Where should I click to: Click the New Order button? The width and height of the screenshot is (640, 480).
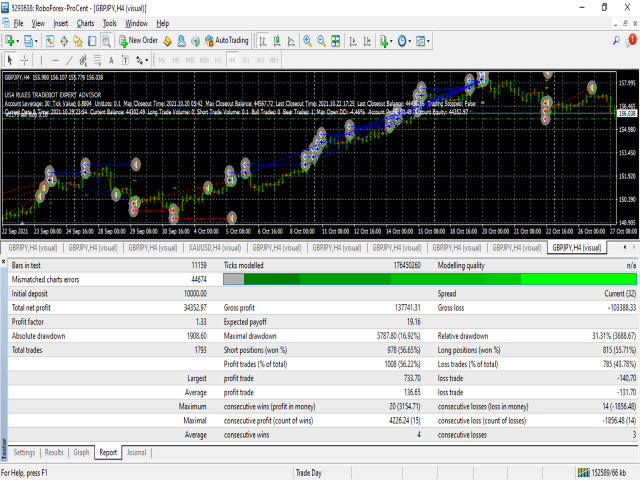[138, 40]
